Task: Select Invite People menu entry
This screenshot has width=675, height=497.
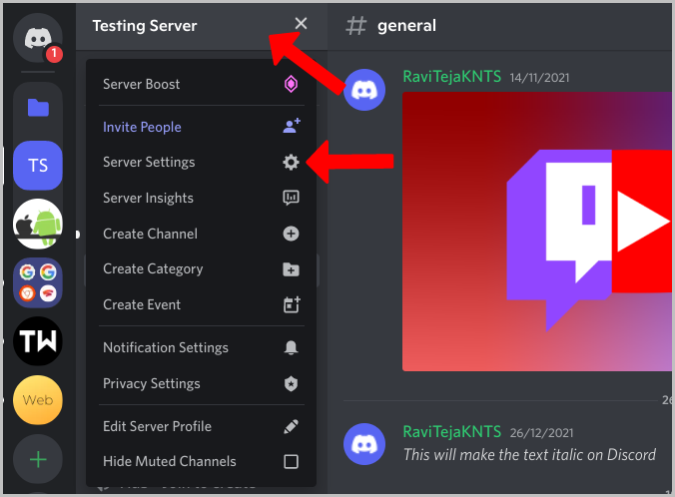Action: point(201,127)
